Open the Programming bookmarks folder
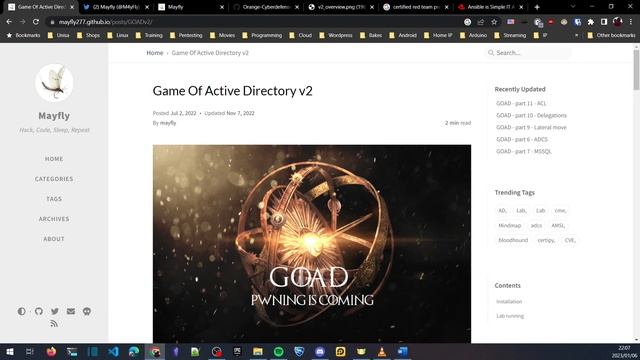 [262, 36]
